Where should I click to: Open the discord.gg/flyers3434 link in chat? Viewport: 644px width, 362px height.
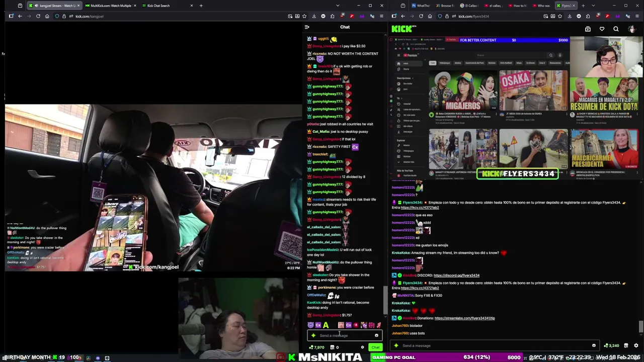pyautogui.click(x=456, y=276)
